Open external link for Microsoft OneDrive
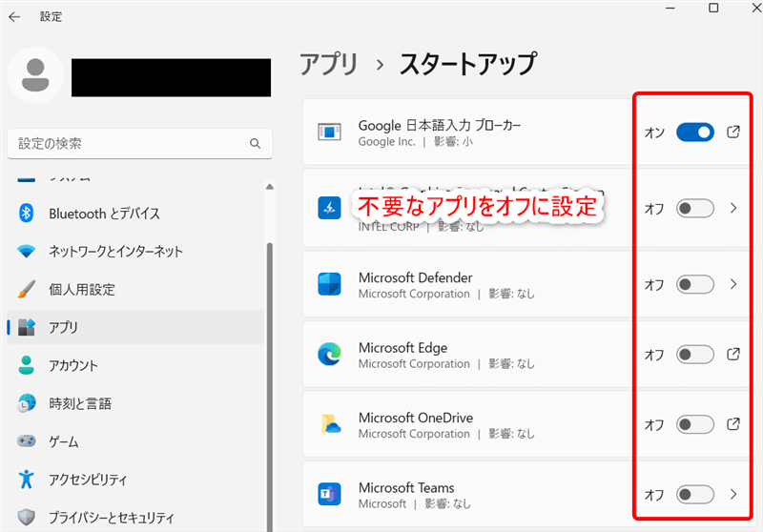763x532 pixels. pyautogui.click(x=733, y=424)
